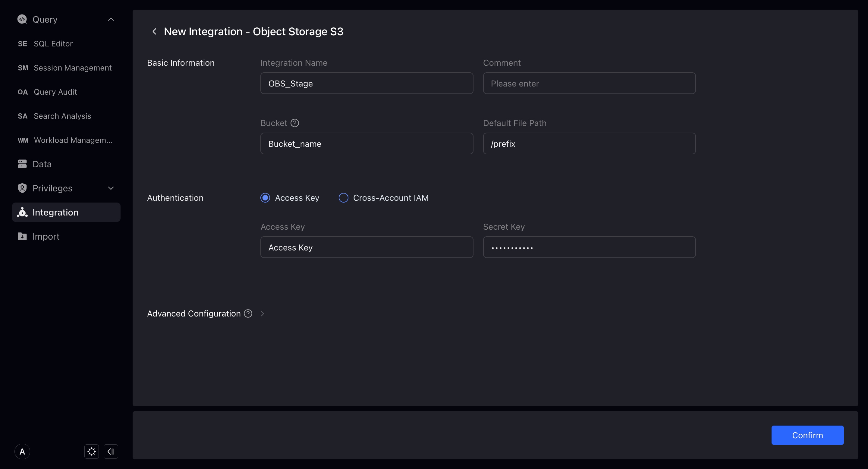This screenshot has width=868, height=469.
Task: Click the Bucket_name input field
Action: (x=366, y=143)
